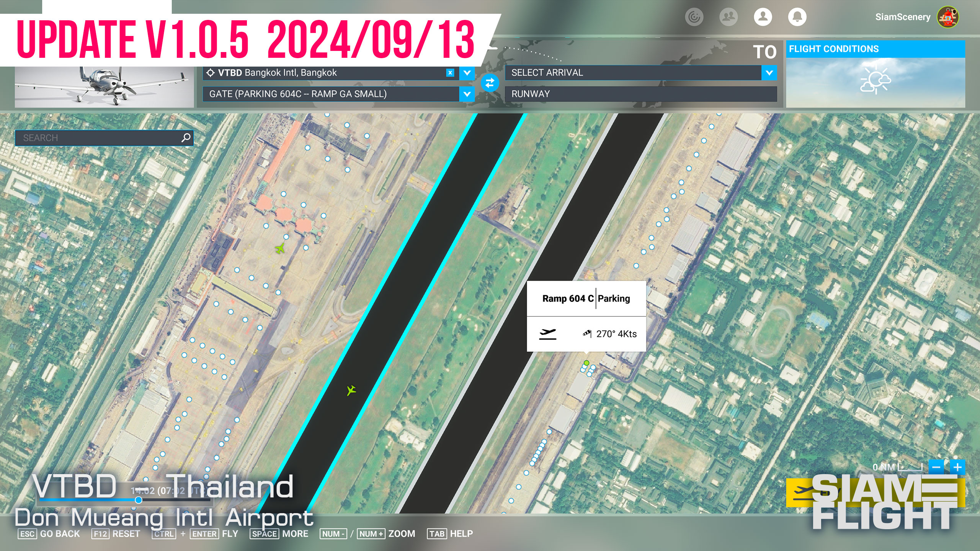Click the spiral activity icon in header
The height and width of the screenshot is (551, 980).
(694, 17)
